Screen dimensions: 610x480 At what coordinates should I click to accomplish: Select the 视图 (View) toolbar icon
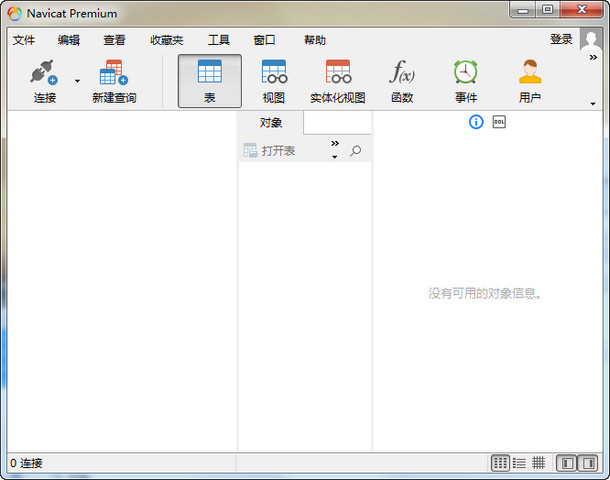pyautogui.click(x=274, y=81)
